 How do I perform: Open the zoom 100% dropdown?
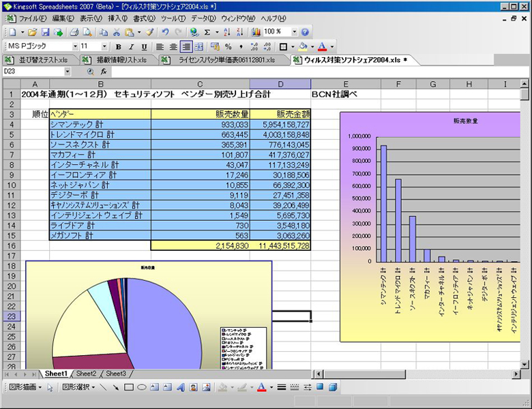click(x=295, y=32)
